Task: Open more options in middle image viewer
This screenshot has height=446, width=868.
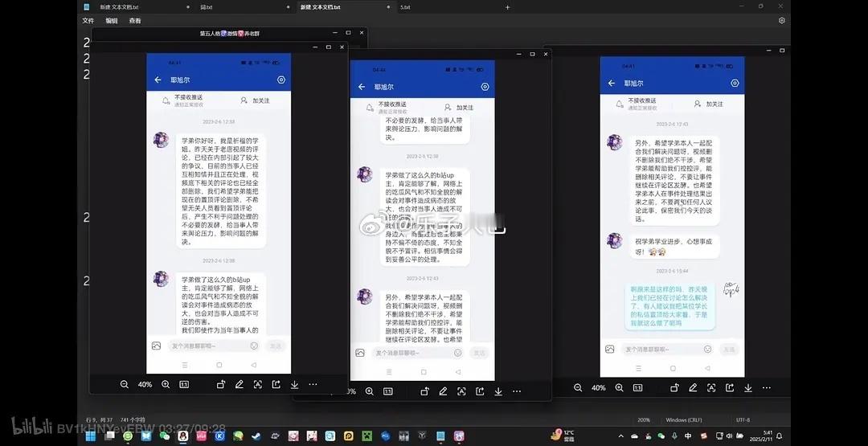Action: click(517, 391)
